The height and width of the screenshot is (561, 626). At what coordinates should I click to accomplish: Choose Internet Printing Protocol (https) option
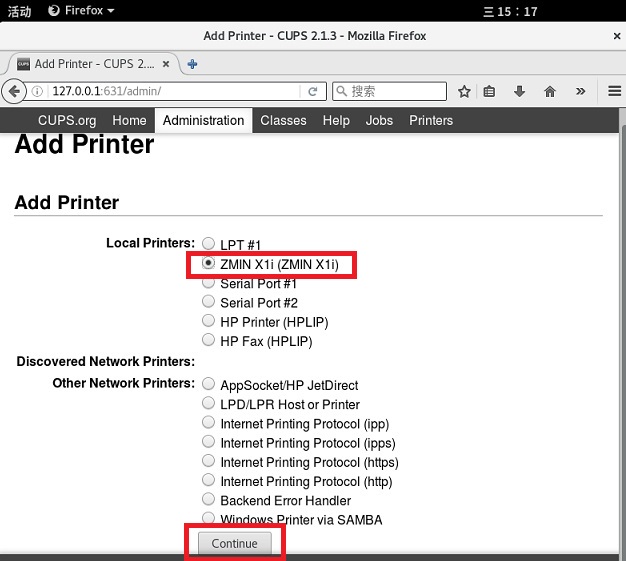(x=208, y=460)
